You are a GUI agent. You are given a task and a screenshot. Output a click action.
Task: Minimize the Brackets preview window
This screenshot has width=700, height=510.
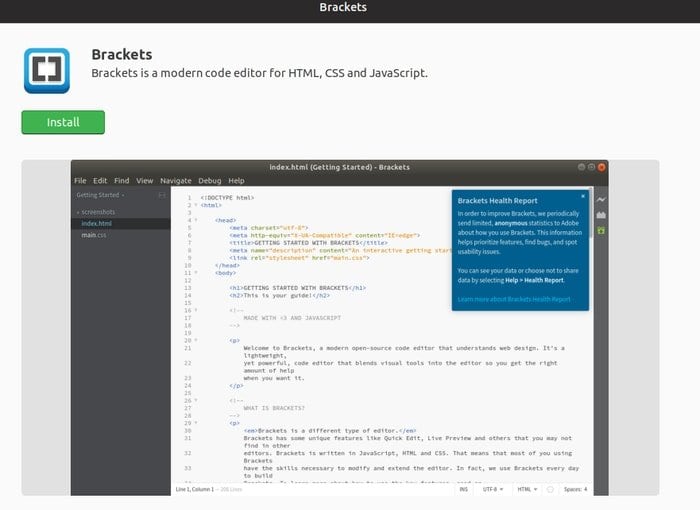581,167
